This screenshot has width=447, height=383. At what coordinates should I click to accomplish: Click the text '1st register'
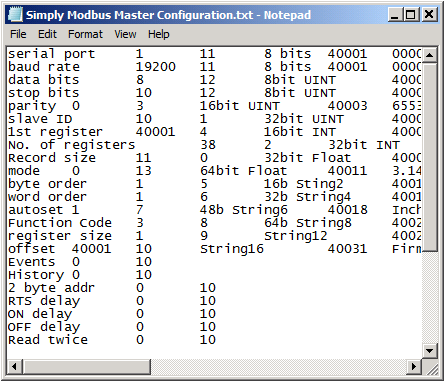click(55, 132)
